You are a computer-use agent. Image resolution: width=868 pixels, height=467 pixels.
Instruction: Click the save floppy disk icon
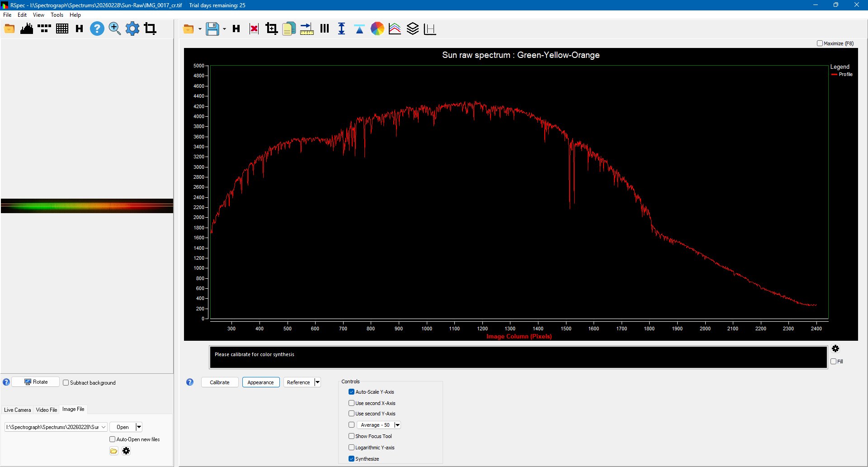pyautogui.click(x=212, y=29)
